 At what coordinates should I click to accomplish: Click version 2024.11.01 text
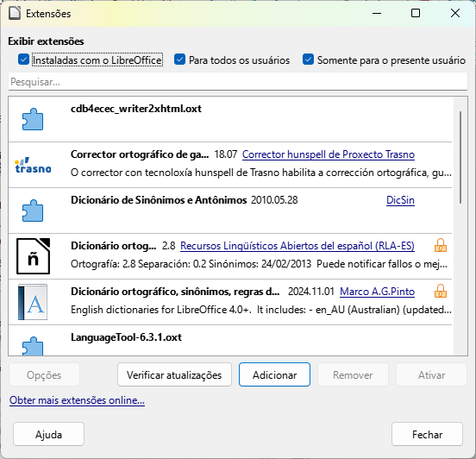click(310, 292)
